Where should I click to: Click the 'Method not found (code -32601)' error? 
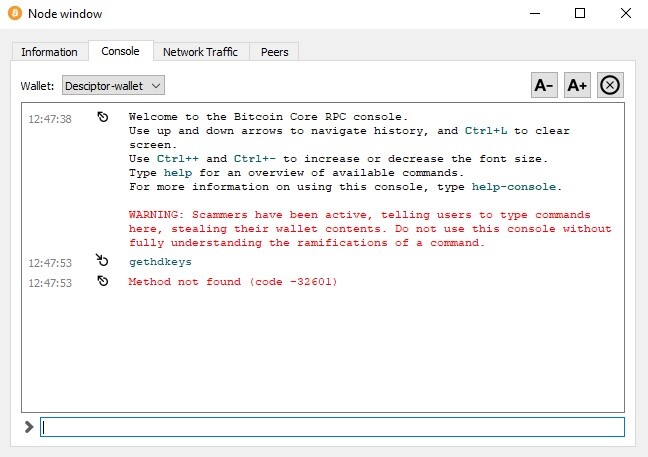233,282
